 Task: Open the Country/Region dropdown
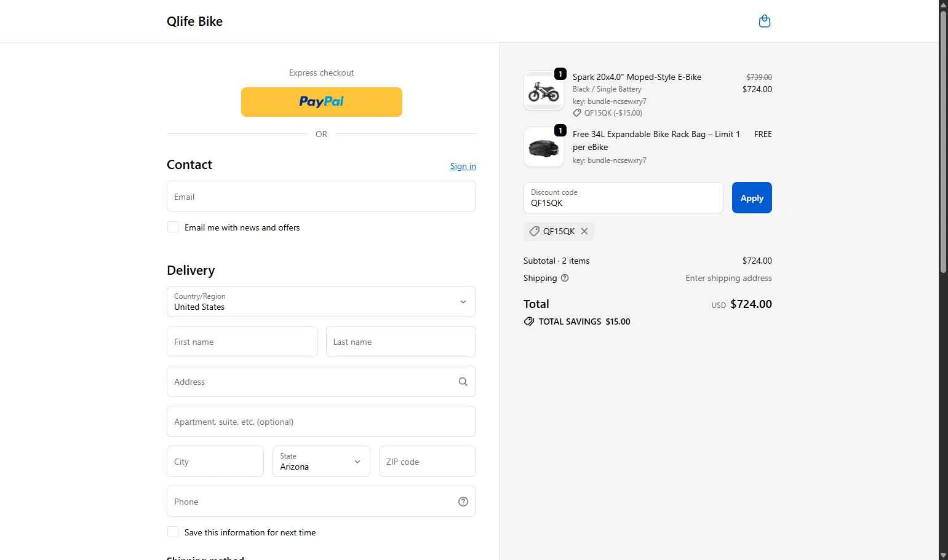(321, 302)
